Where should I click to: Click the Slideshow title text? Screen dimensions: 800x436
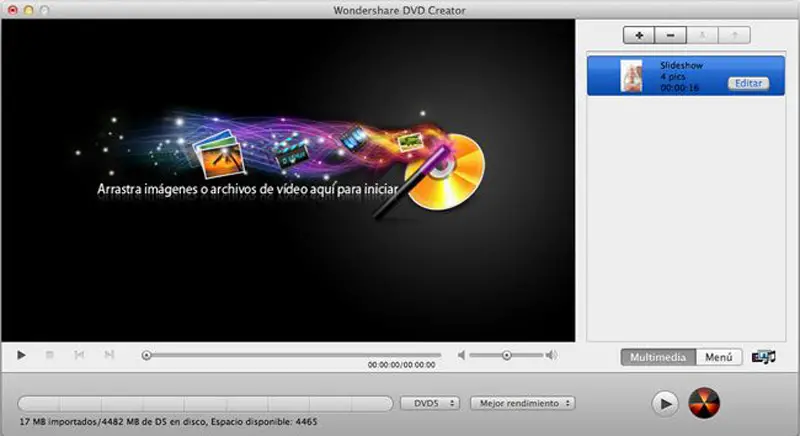pyautogui.click(x=681, y=65)
